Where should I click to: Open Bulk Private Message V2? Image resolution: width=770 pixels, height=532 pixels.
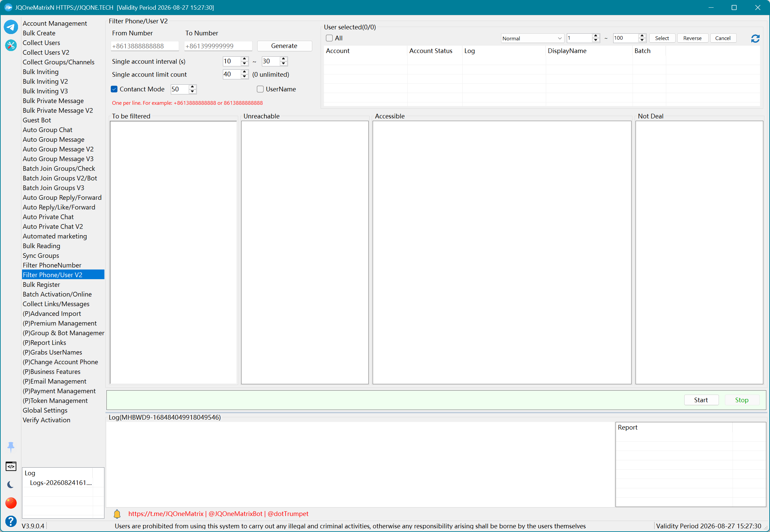click(x=58, y=110)
